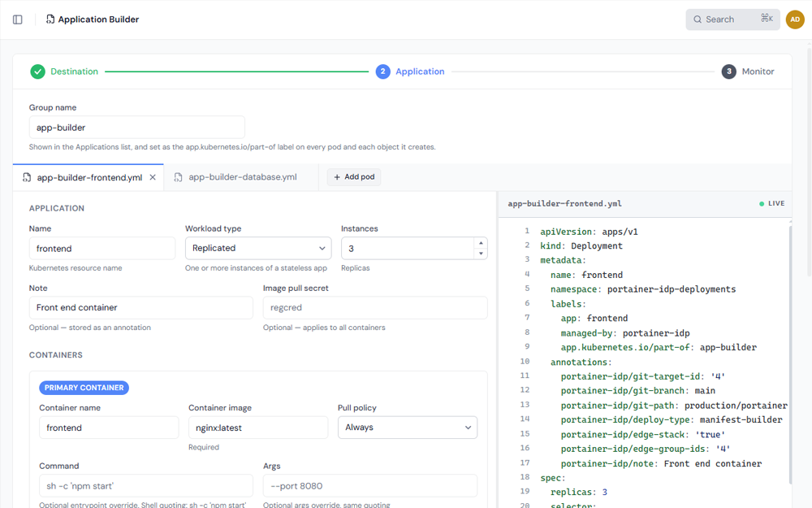This screenshot has height=508, width=812.
Task: Switch to the app-builder-database.yml tab
Action: pos(241,177)
